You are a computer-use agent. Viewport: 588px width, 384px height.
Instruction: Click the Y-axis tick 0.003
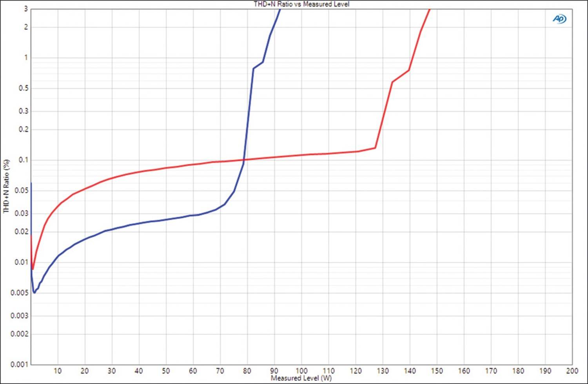coord(20,315)
